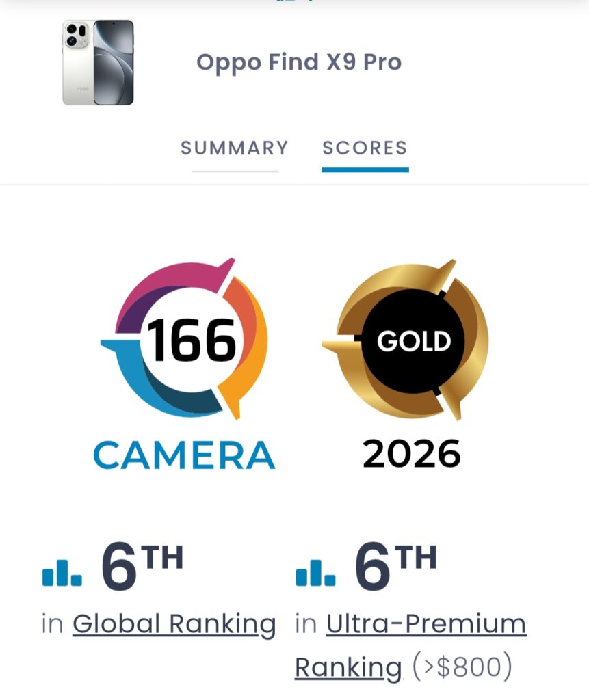Click the Gold award badge

tap(409, 340)
